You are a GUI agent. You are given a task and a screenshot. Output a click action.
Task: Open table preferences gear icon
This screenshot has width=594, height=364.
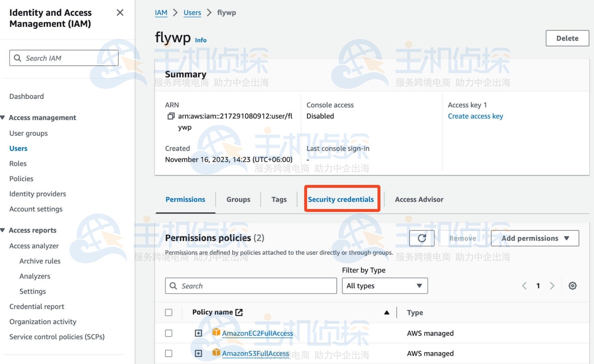(573, 286)
